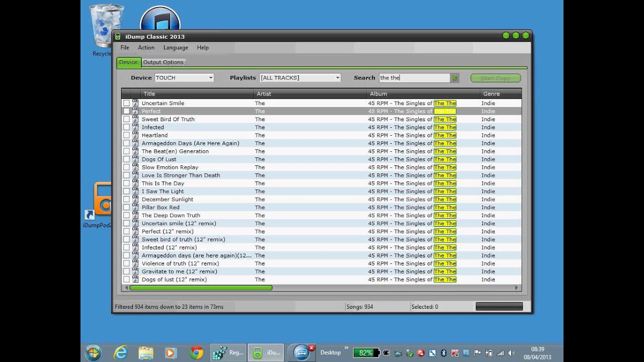644x362 pixels.
Task: Check the box for Uncertain Smile
Action: pos(126,103)
